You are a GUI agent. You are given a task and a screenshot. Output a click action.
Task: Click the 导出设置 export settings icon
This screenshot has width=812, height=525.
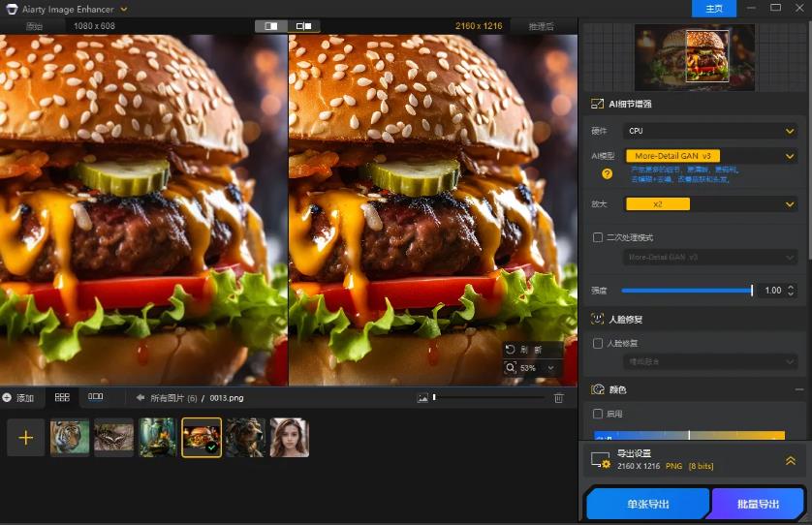pyautogui.click(x=601, y=460)
